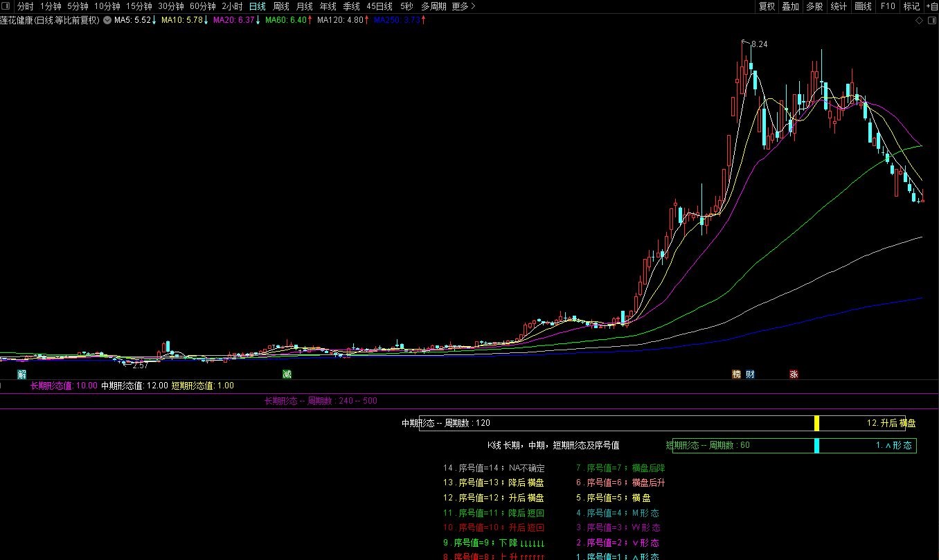The height and width of the screenshot is (560, 939).
Task: Open the F10 company info button
Action: (887, 6)
